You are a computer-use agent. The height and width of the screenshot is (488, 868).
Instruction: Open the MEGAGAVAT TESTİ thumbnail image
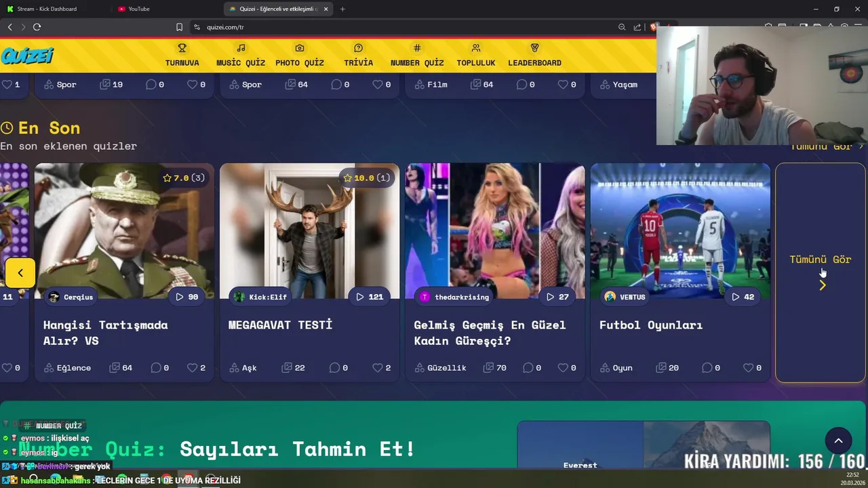pos(310,230)
